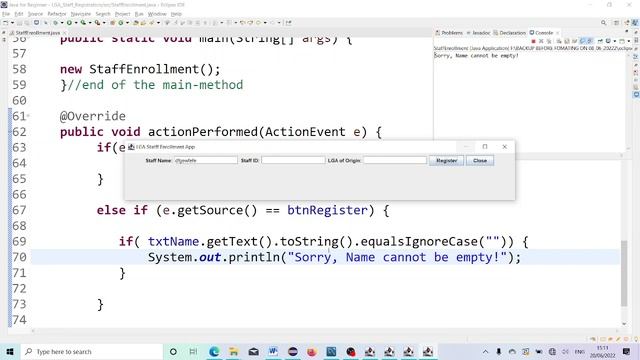Open the Edit menu
640x360 pixels.
[19, 14]
